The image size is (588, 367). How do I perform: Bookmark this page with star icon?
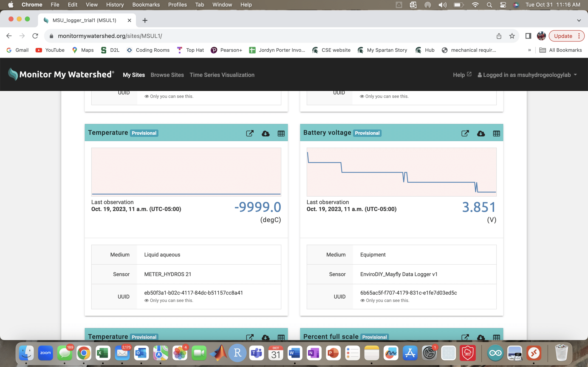click(512, 36)
